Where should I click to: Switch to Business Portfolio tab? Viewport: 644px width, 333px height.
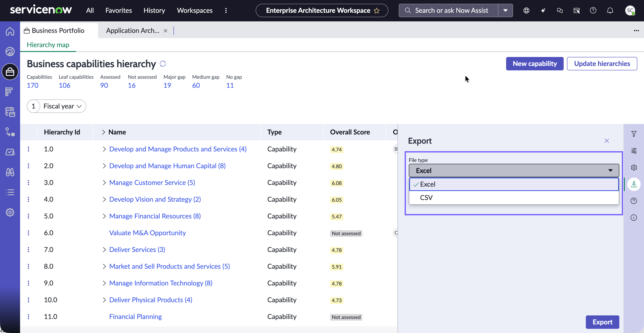[59, 31]
